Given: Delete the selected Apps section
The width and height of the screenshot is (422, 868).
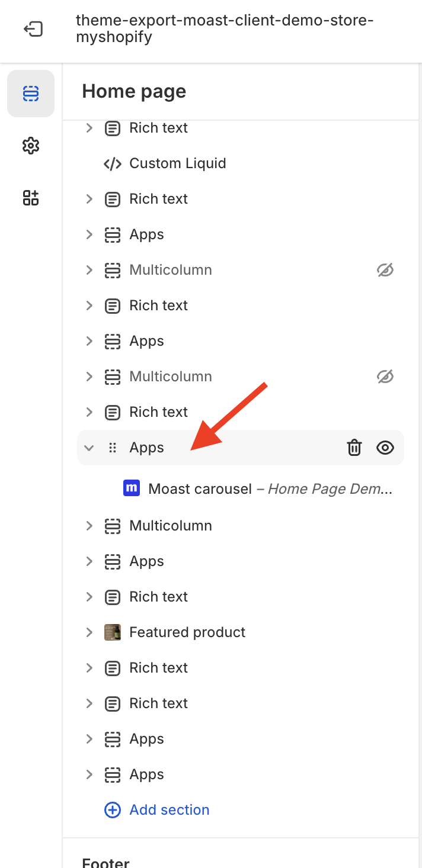Looking at the screenshot, I should point(354,448).
